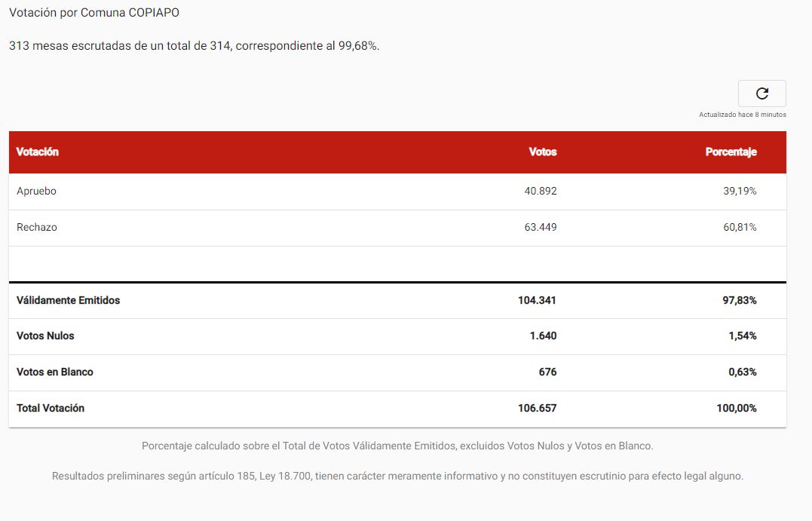Click the refresh results icon button
The height and width of the screenshot is (521, 812).
(761, 93)
